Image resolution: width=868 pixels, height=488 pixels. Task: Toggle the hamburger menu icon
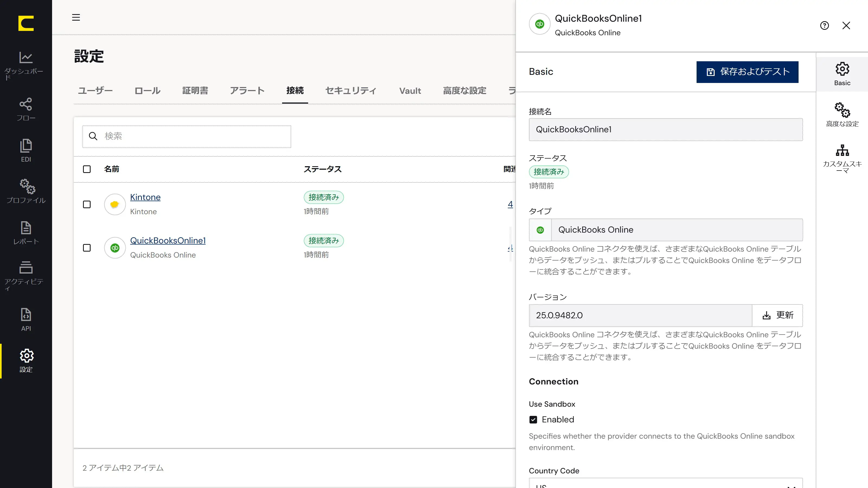[x=76, y=17]
